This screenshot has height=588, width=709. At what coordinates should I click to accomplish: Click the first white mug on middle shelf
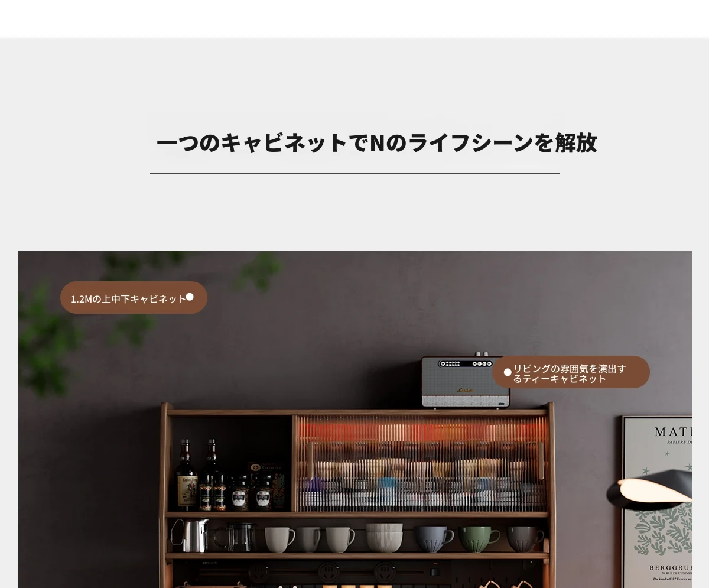tap(279, 540)
